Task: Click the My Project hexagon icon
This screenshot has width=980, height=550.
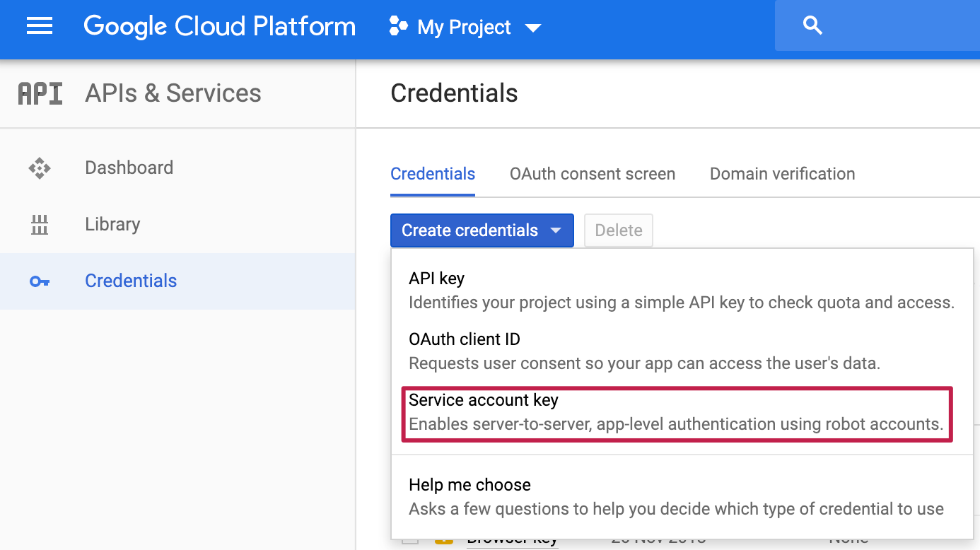Action: [398, 27]
